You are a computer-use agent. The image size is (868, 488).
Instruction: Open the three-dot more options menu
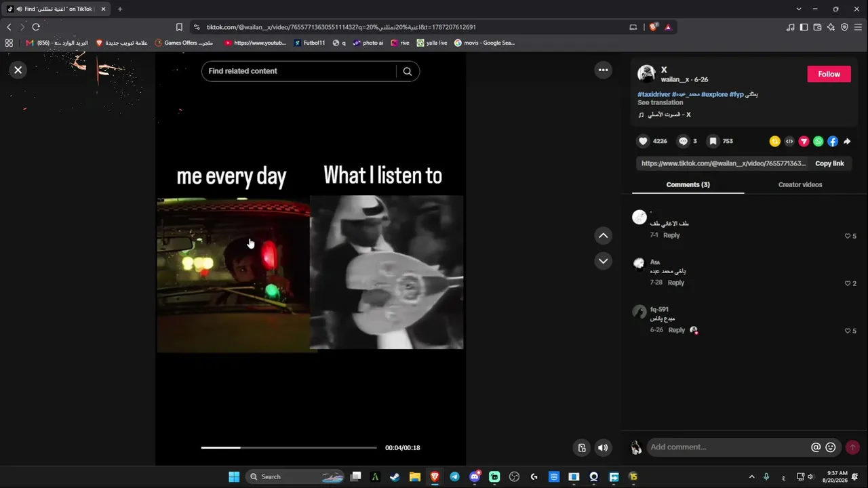pyautogui.click(x=603, y=70)
